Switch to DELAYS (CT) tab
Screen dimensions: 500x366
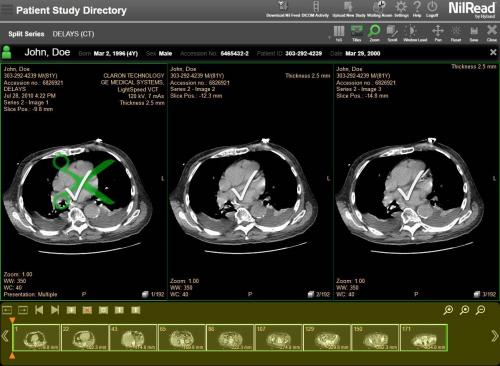pyautogui.click(x=73, y=34)
